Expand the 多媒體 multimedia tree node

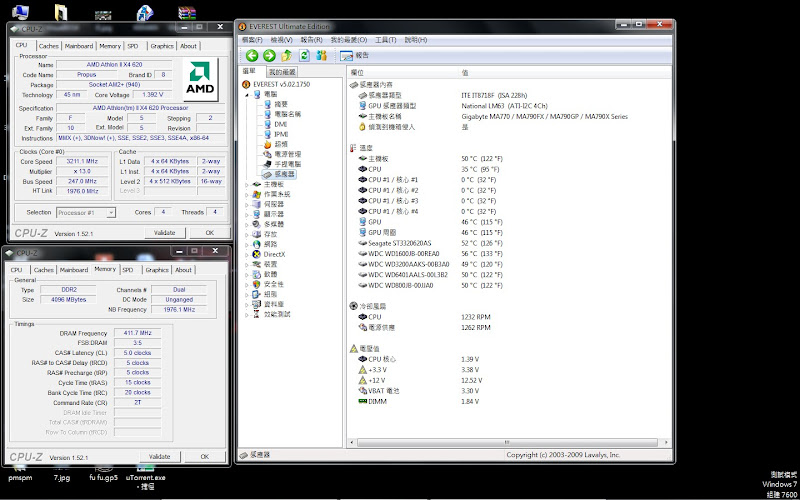(x=247, y=224)
